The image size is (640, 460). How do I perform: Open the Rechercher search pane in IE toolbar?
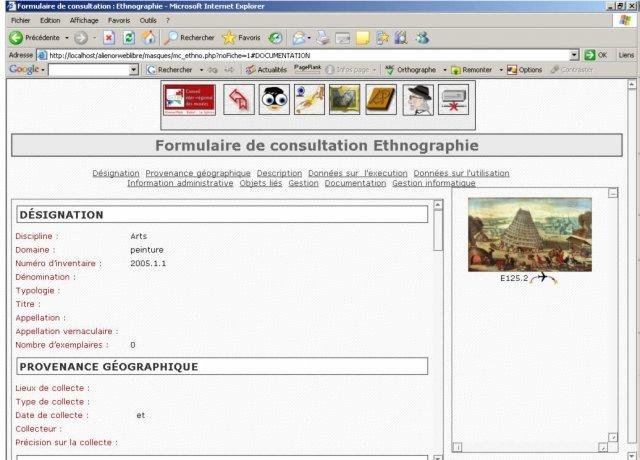point(189,38)
